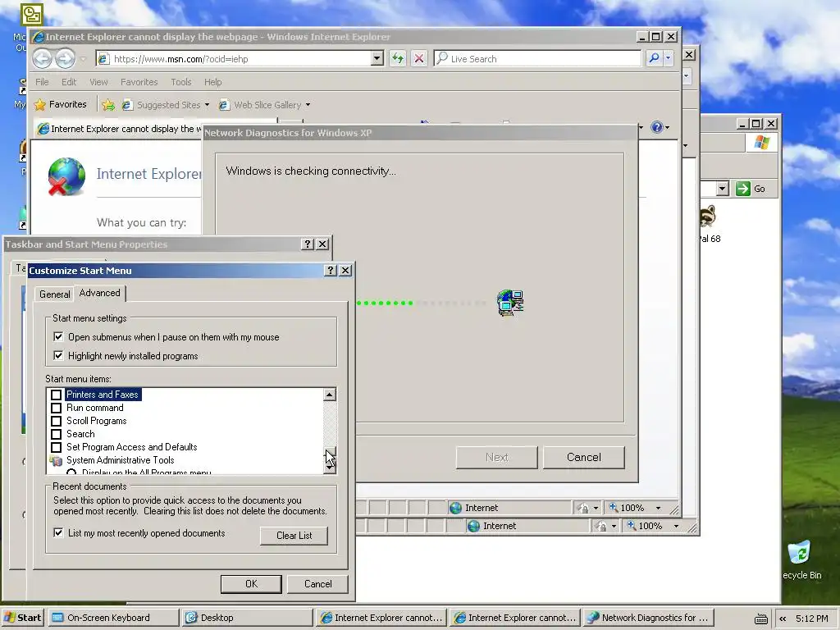This screenshot has width=840, height=630.
Task: Switch to Network Diagnostics taskbar button
Action: pyautogui.click(x=650, y=618)
